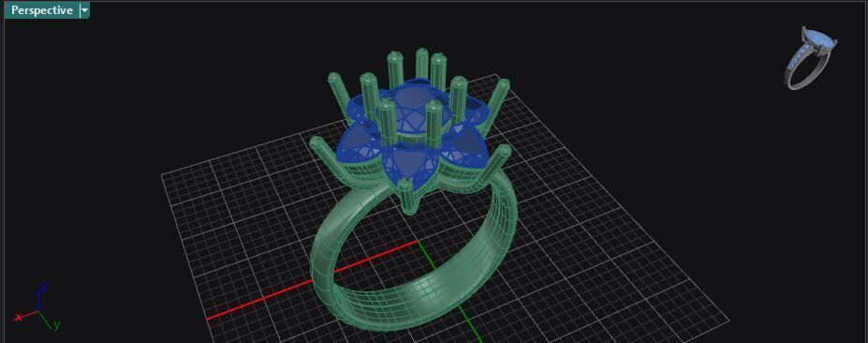
Task: Click the Perspective viewport title label
Action: click(42, 10)
